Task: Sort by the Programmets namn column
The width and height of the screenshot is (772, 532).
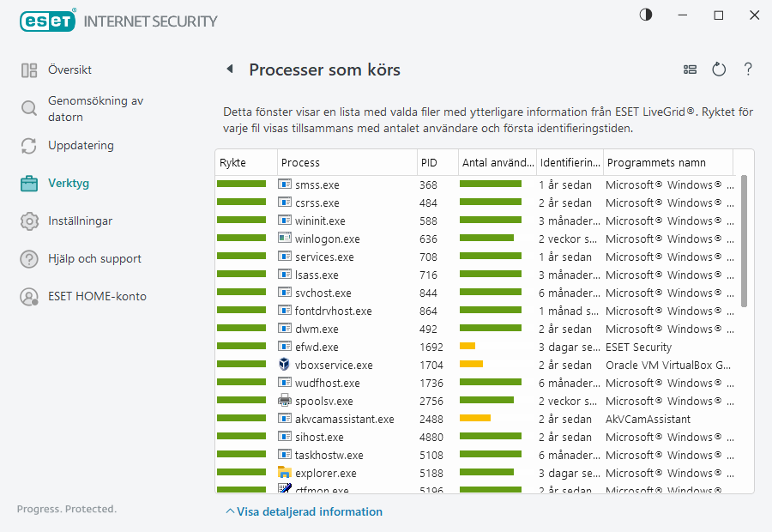Action: point(667,162)
